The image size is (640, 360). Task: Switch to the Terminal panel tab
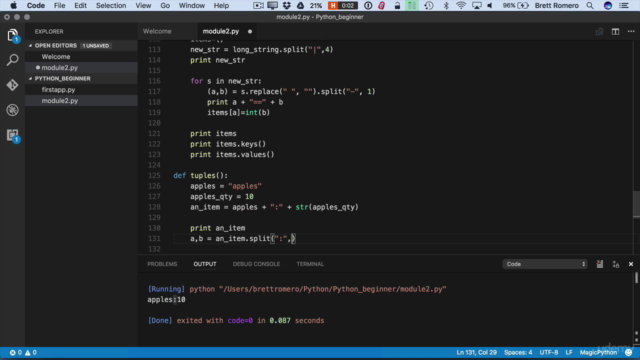tap(310, 264)
